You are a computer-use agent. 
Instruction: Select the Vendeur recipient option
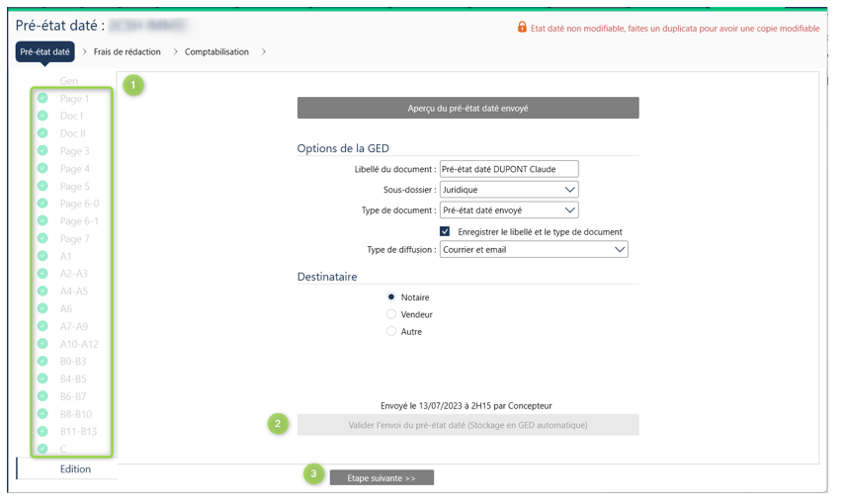point(391,314)
